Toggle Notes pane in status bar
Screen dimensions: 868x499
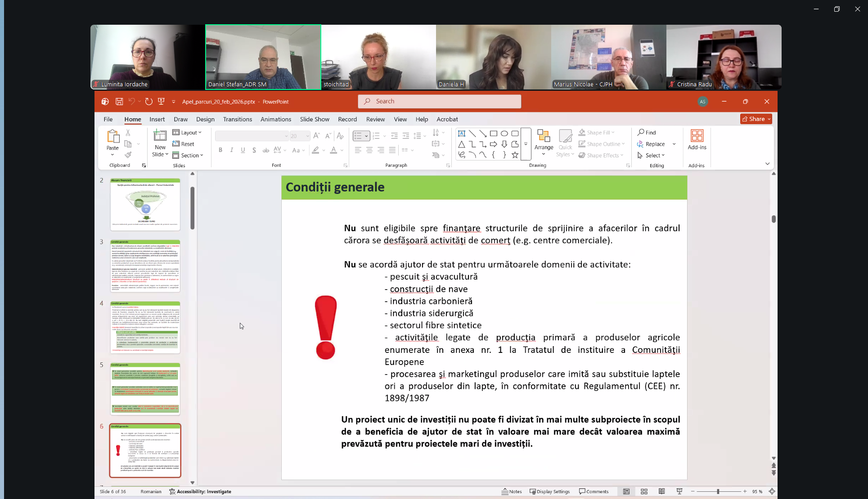[x=512, y=491]
